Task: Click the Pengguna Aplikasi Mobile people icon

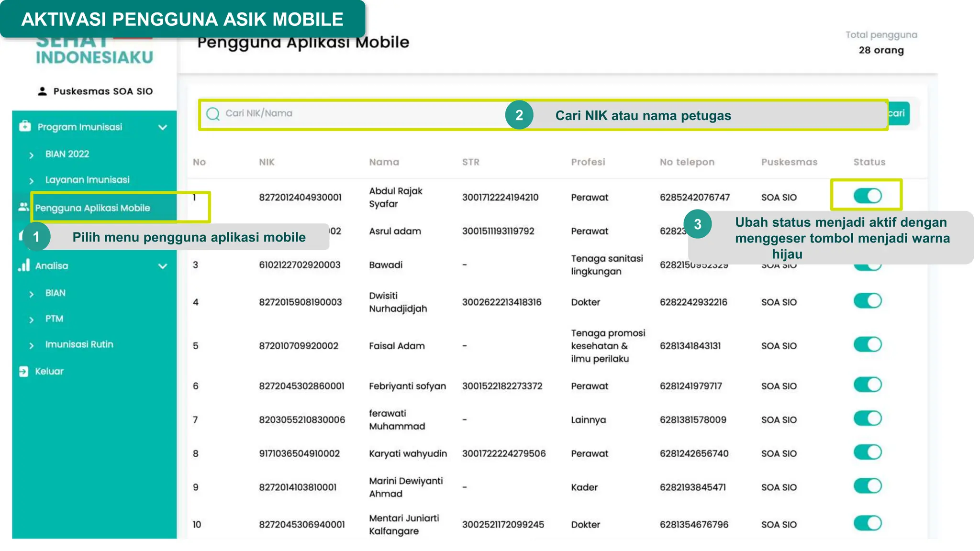Action: (23, 207)
